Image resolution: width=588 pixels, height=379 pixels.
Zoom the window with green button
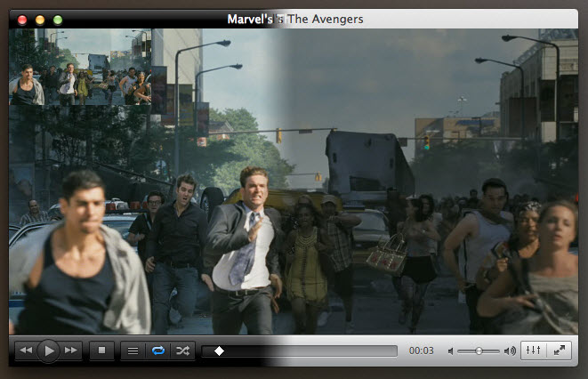pyautogui.click(x=58, y=20)
